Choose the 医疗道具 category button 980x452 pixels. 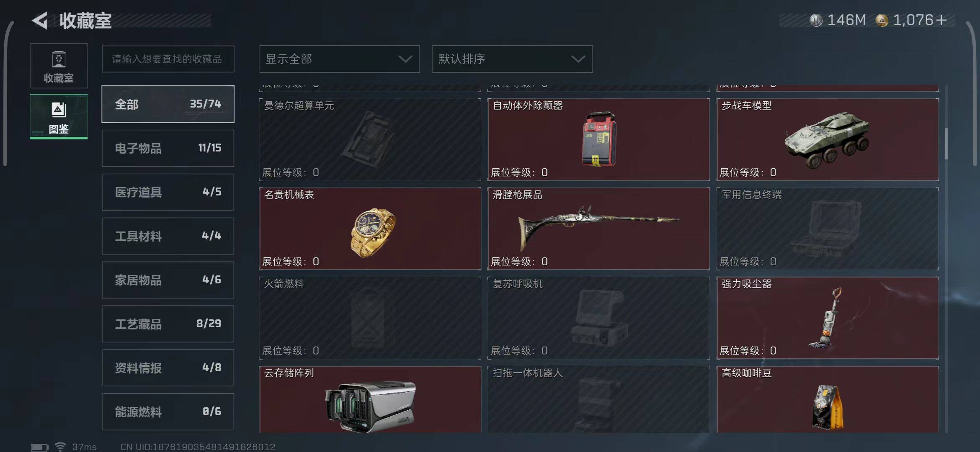click(168, 192)
